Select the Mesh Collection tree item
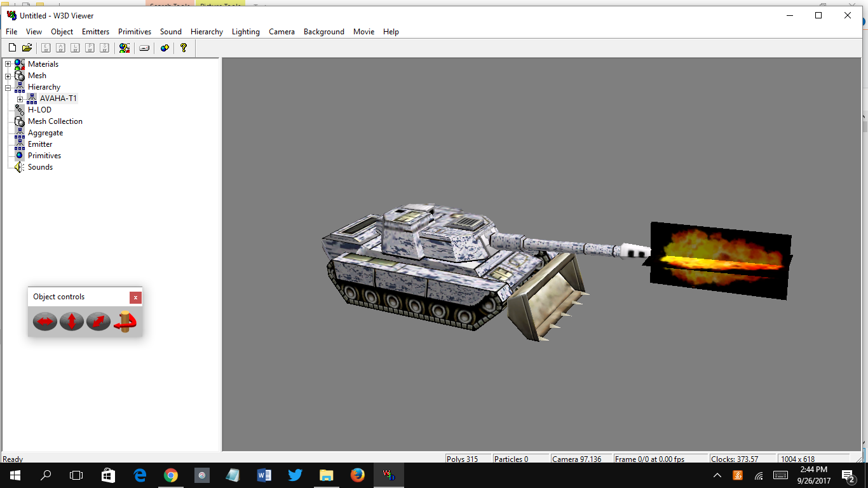The height and width of the screenshot is (488, 868). pos(55,121)
